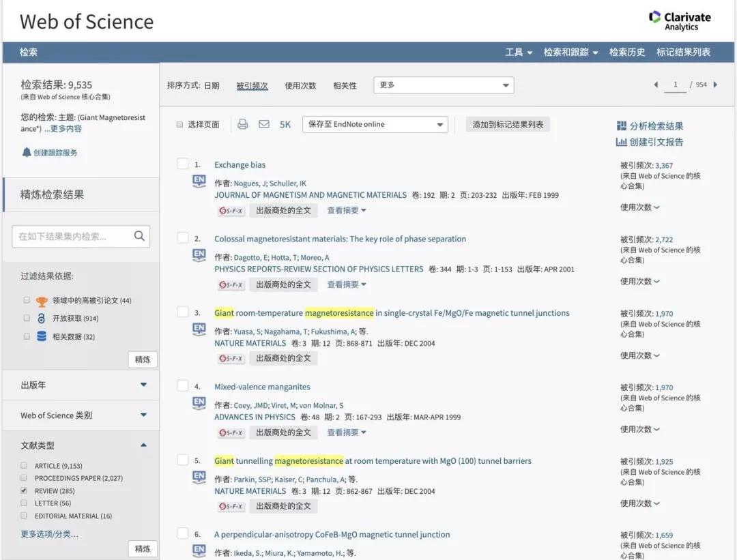This screenshot has height=560, width=737.
Task: Open the 检索历史 menu
Action: [x=627, y=52]
